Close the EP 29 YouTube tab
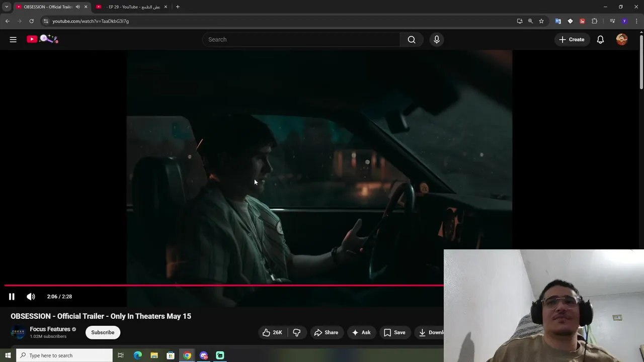 pyautogui.click(x=166, y=7)
